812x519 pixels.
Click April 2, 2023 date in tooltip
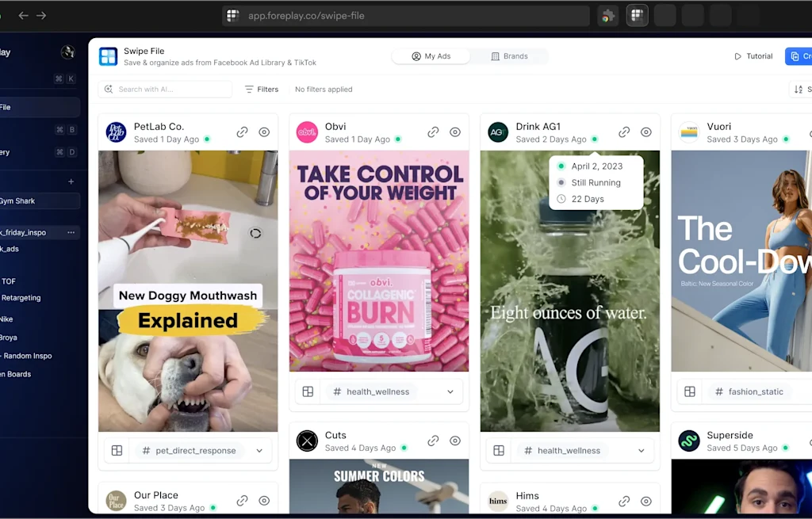tap(596, 166)
